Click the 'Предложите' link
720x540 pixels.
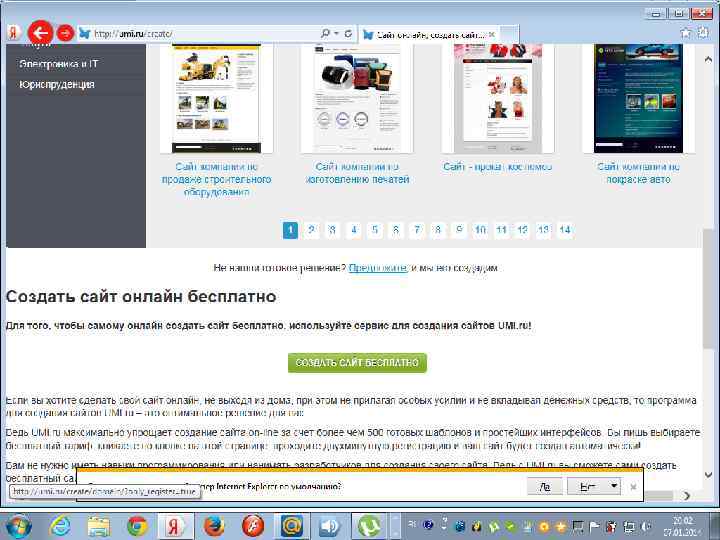point(378,268)
